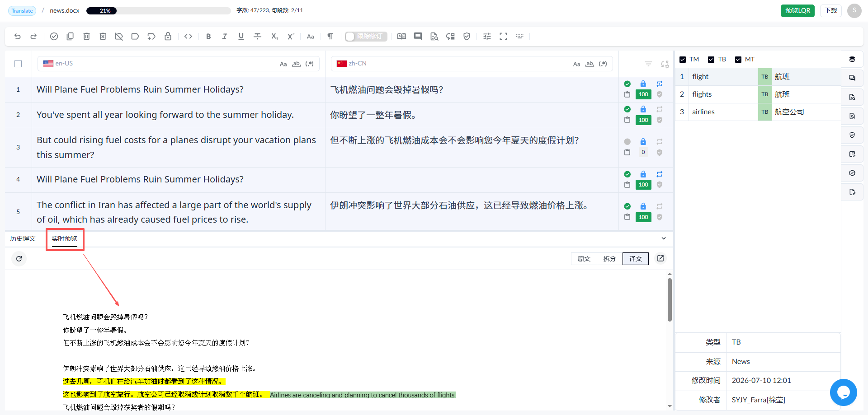
Task: Click the trash clear target icon
Action: coord(86,37)
